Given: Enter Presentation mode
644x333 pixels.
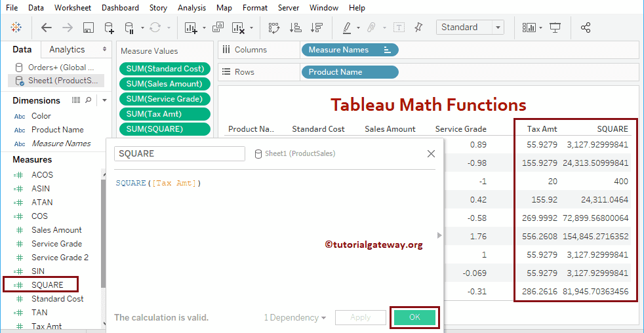Looking at the screenshot, I should point(555,28).
